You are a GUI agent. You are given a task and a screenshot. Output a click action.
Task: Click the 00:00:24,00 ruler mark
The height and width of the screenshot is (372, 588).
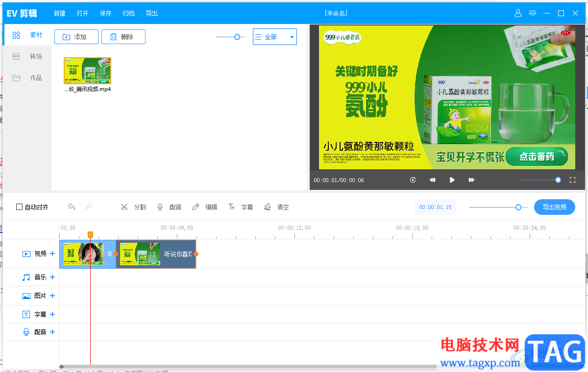[530, 228]
